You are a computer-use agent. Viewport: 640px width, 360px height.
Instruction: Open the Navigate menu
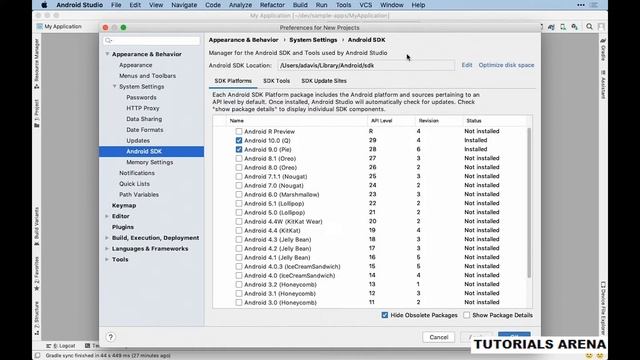pyautogui.click(x=184, y=5)
